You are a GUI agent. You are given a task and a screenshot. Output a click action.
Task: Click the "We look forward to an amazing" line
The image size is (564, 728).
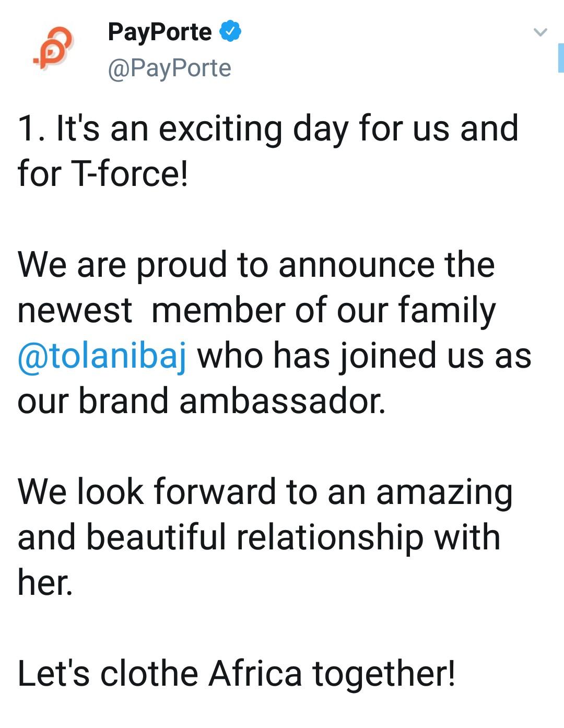265,492
